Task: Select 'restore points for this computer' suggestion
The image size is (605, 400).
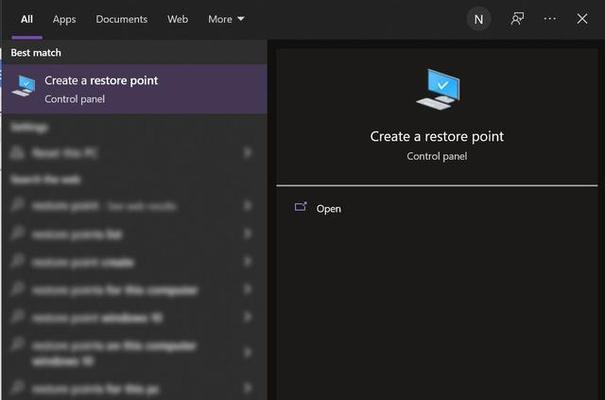Action: click(x=135, y=289)
